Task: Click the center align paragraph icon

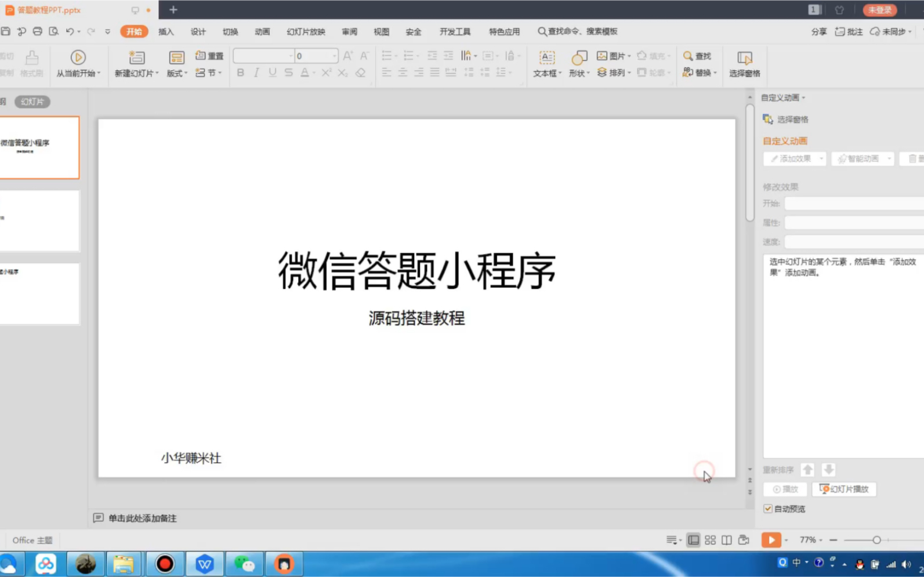Action: tap(403, 72)
